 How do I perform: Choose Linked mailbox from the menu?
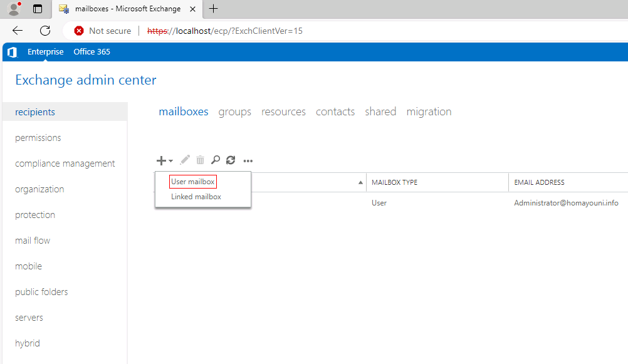click(196, 197)
